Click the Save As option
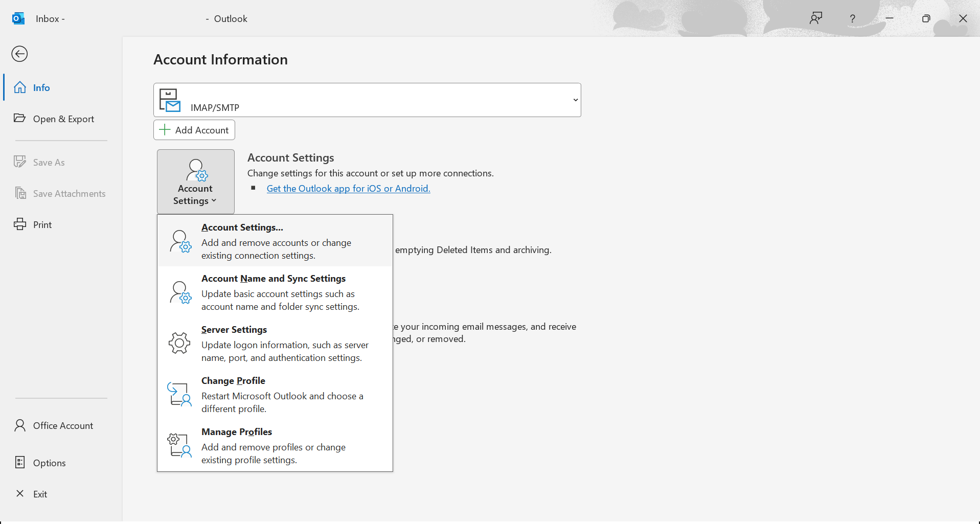This screenshot has height=524, width=980. 61,162
